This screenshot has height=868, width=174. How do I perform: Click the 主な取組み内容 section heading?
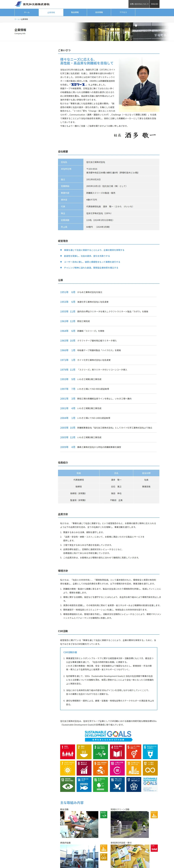click(x=72, y=803)
